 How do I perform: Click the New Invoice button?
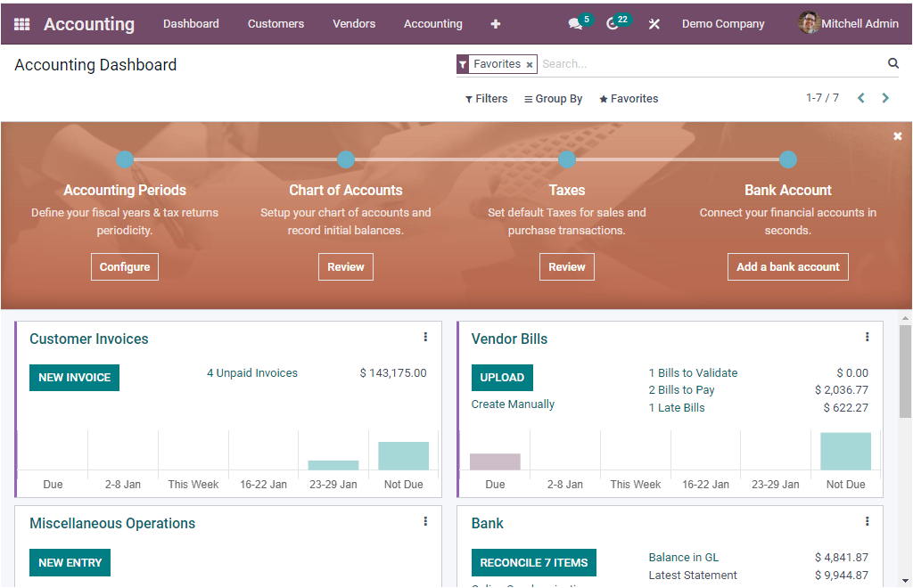coord(74,378)
